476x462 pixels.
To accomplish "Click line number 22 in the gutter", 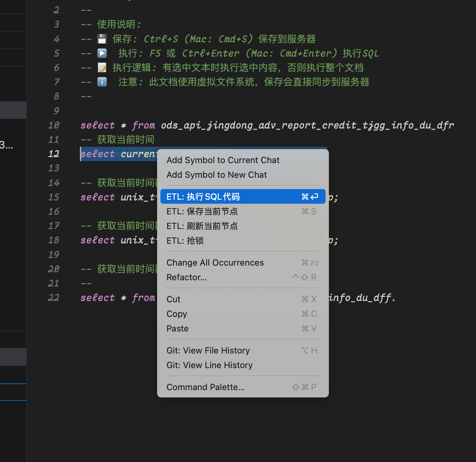I will (x=54, y=298).
